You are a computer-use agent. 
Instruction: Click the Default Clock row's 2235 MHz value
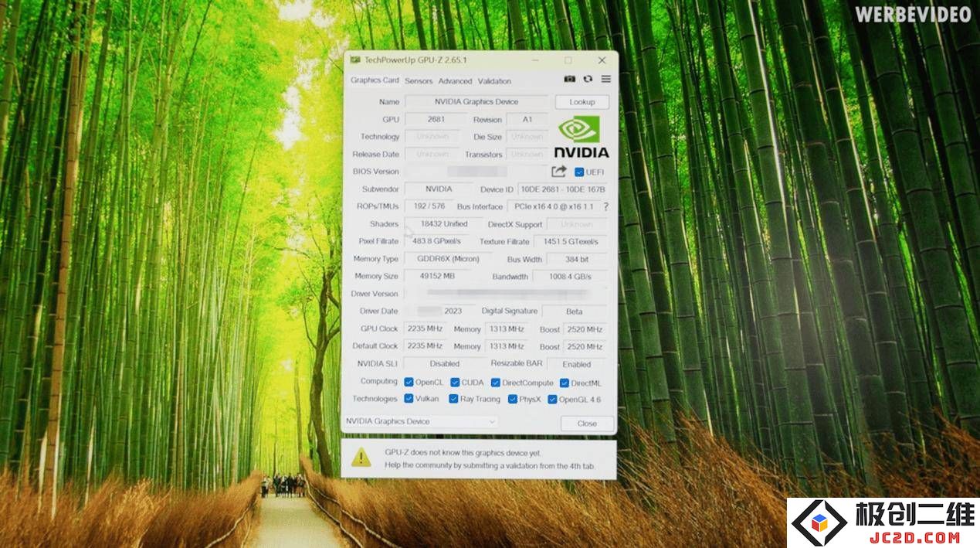pyautogui.click(x=425, y=346)
